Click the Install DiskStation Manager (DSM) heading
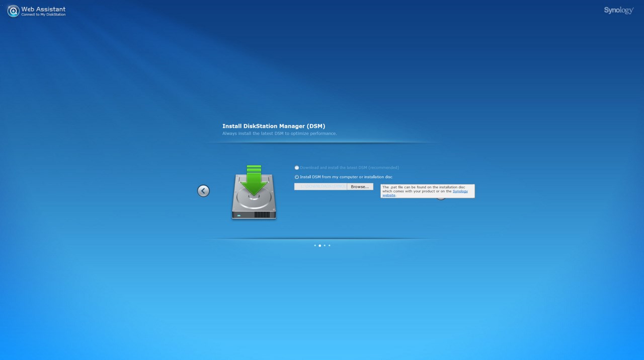Image resolution: width=644 pixels, height=360 pixels. tap(274, 126)
